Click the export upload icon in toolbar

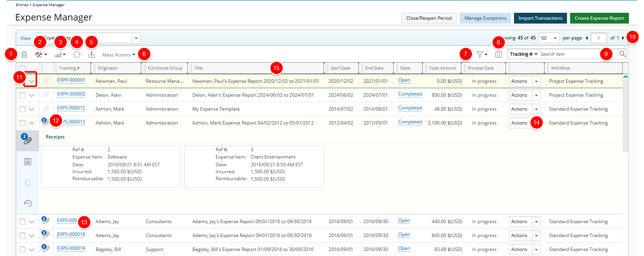pyautogui.click(x=91, y=55)
